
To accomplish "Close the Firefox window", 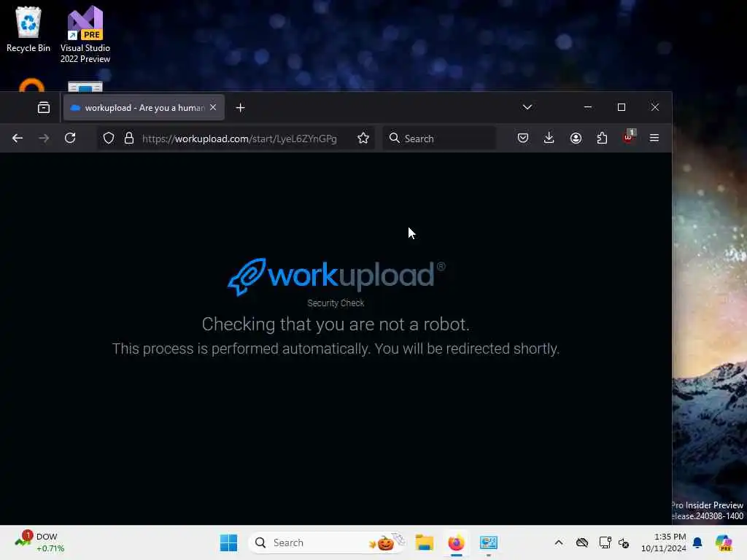I will (x=655, y=107).
